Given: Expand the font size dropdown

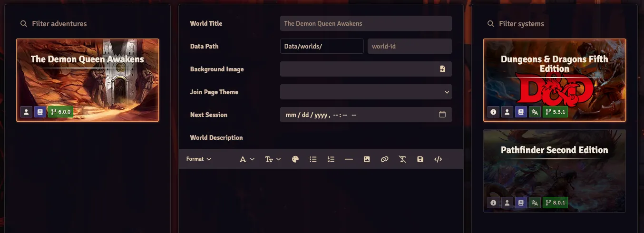Looking at the screenshot, I should pos(273,159).
